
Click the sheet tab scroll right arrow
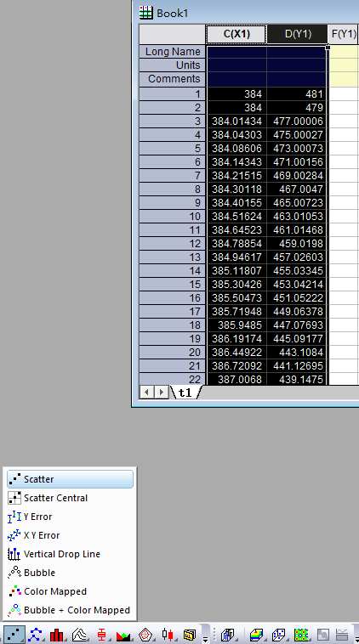162,393
